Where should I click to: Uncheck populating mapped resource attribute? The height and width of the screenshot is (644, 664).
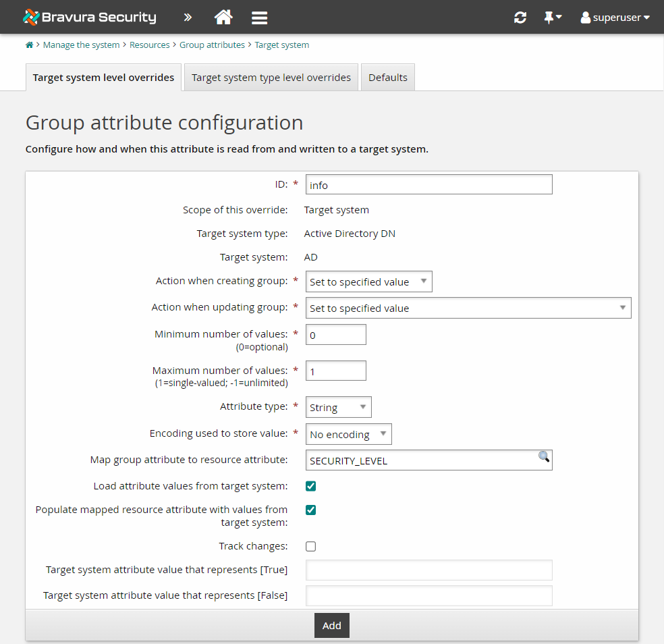(x=310, y=510)
